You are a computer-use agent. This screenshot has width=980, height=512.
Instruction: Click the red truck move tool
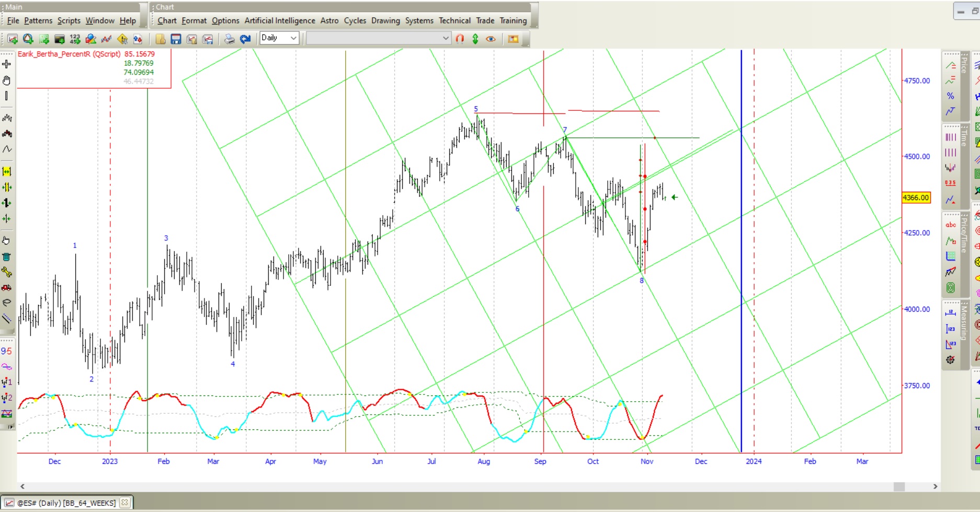pos(7,287)
